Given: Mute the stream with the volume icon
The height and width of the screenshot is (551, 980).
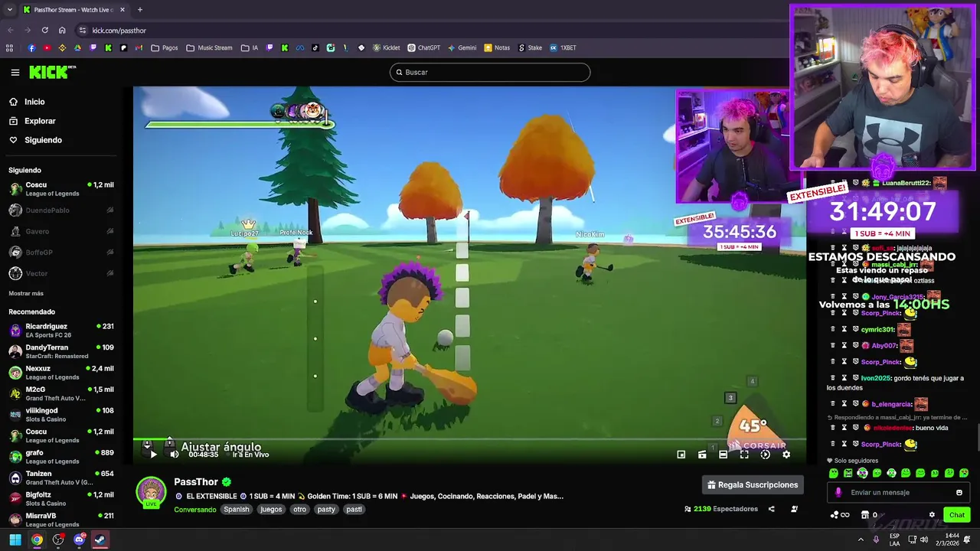Looking at the screenshot, I should [x=174, y=455].
